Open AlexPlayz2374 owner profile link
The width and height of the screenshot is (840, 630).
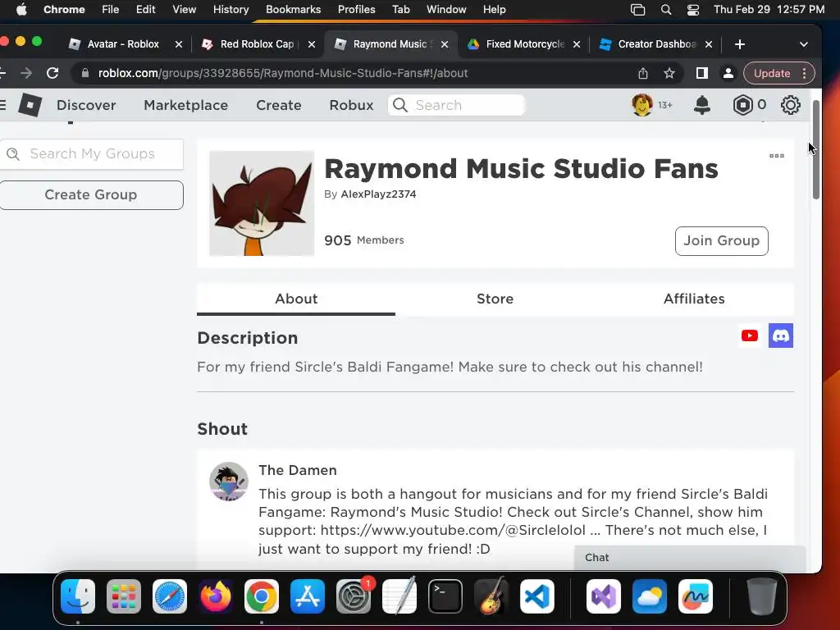(x=378, y=194)
